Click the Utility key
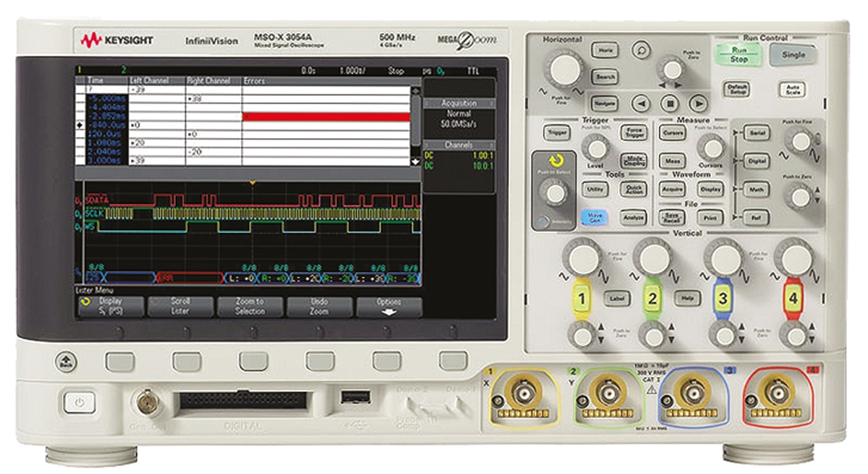 click(x=595, y=188)
